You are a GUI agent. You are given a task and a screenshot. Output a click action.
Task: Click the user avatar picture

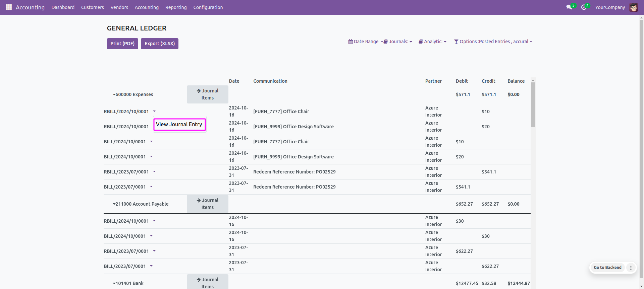click(633, 7)
